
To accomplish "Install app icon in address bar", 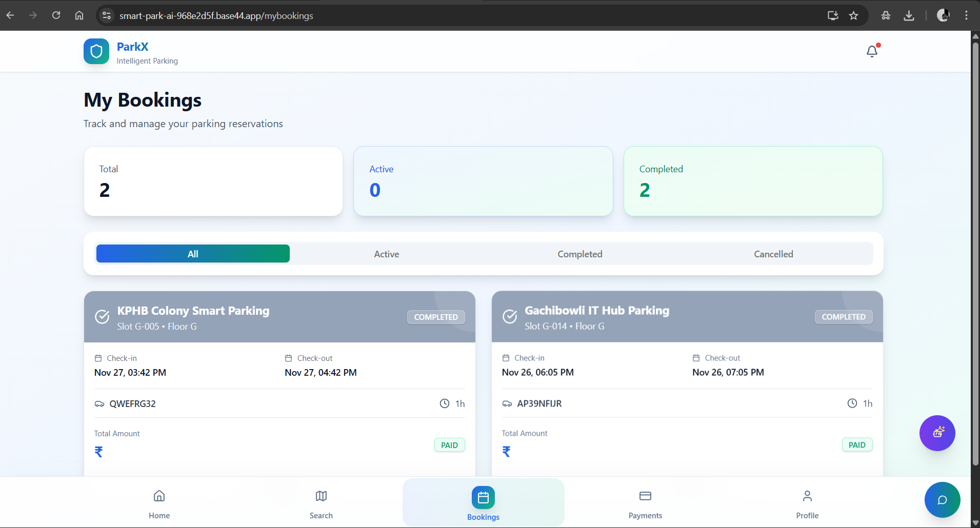I will [833, 15].
